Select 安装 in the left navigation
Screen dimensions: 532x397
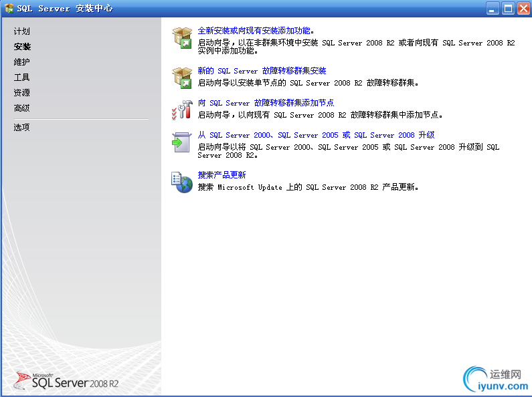22,46
